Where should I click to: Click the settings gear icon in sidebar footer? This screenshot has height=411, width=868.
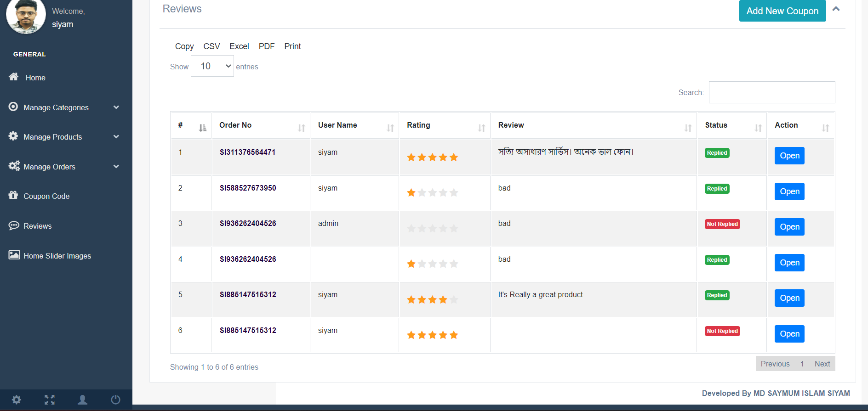click(x=17, y=400)
